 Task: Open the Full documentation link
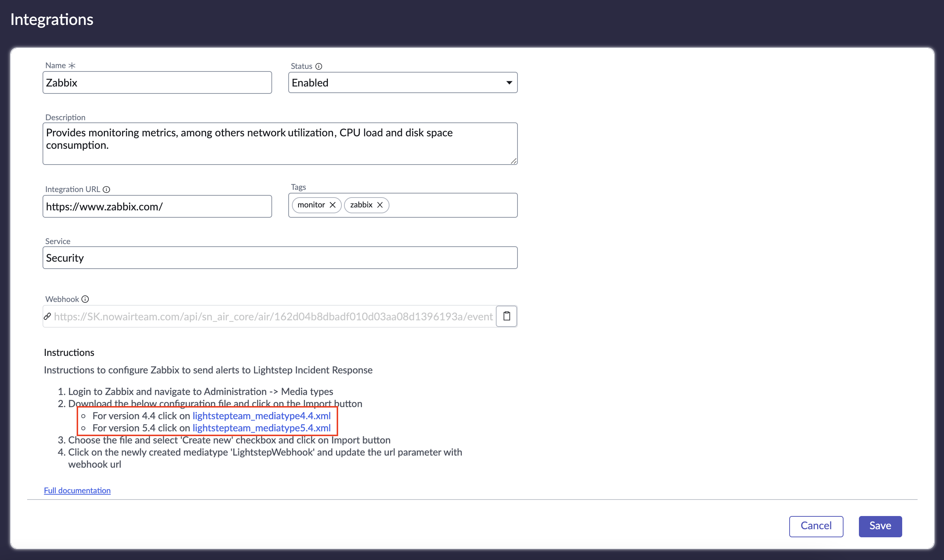coord(77,491)
